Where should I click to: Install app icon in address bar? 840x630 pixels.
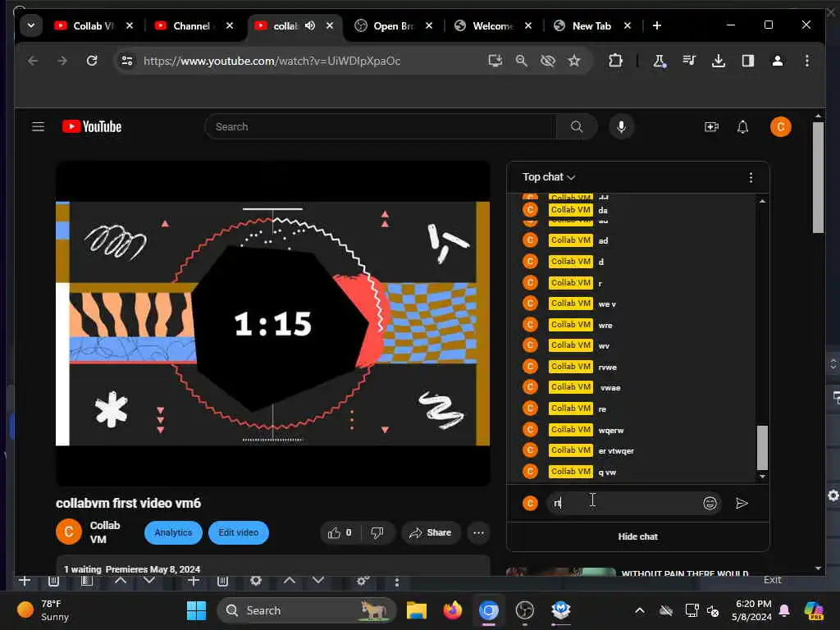point(495,61)
